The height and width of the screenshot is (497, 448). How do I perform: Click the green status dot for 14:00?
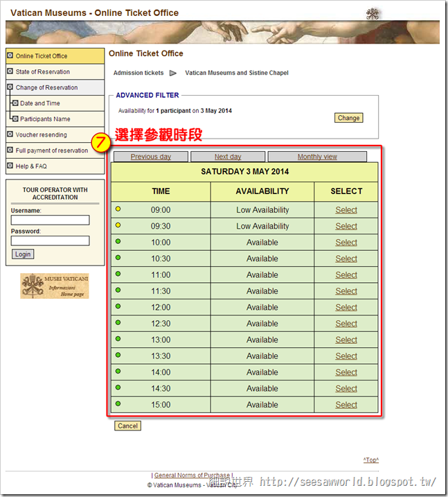coord(118,371)
